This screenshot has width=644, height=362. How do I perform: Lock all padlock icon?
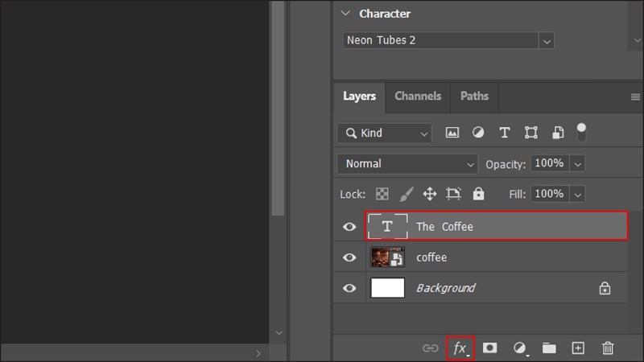tap(478, 193)
